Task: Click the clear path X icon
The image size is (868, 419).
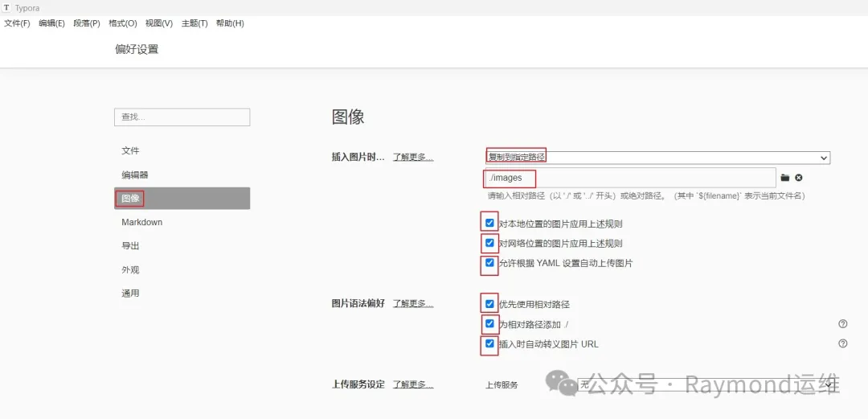Action: (799, 178)
